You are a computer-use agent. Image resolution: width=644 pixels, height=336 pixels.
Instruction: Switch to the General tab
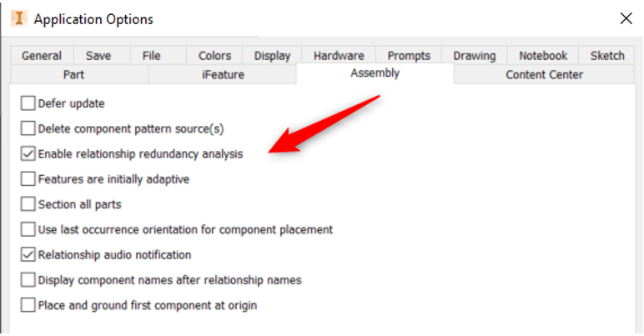click(42, 55)
